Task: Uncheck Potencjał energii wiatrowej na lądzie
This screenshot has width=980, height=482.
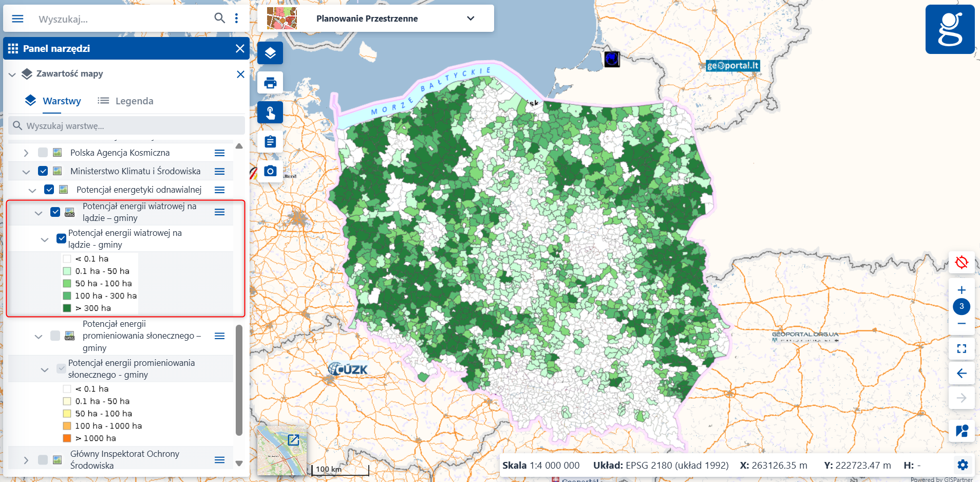Action: pyautogui.click(x=55, y=212)
